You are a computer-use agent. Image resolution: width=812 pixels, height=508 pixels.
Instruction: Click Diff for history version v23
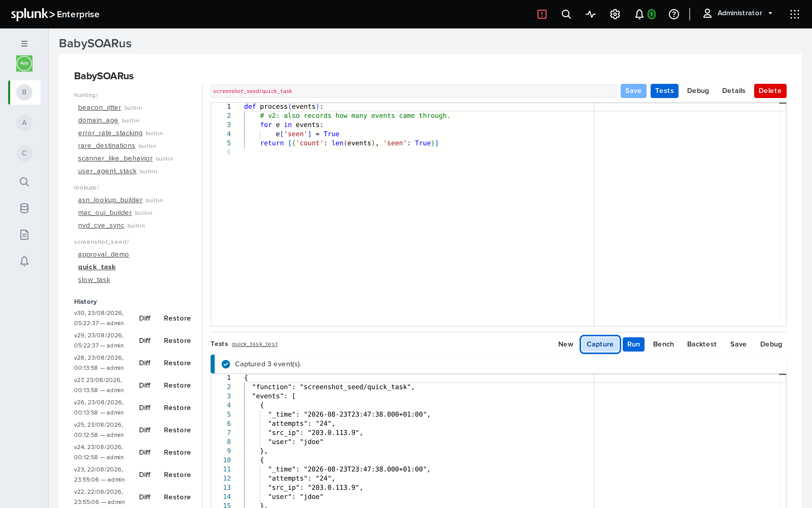point(145,475)
